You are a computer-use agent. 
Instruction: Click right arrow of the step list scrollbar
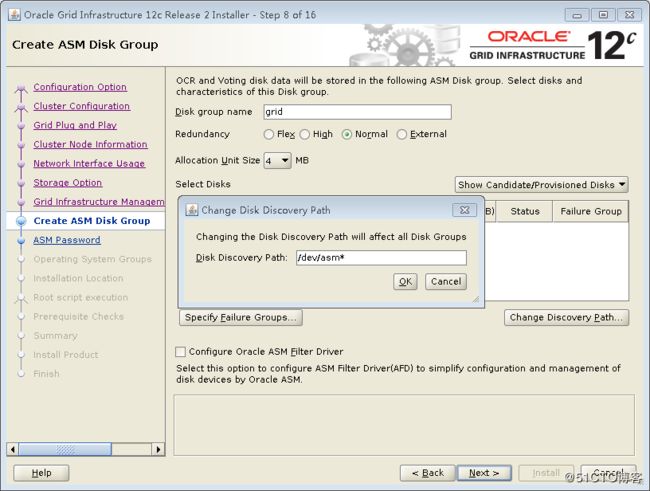coord(158,449)
